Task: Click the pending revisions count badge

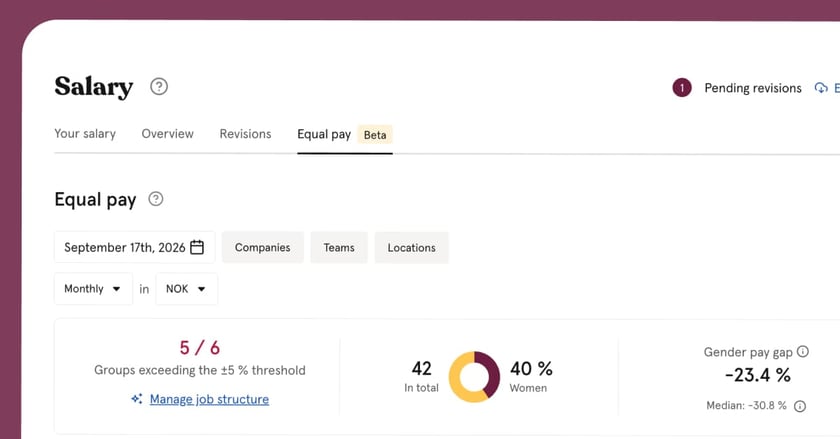Action: tap(682, 87)
